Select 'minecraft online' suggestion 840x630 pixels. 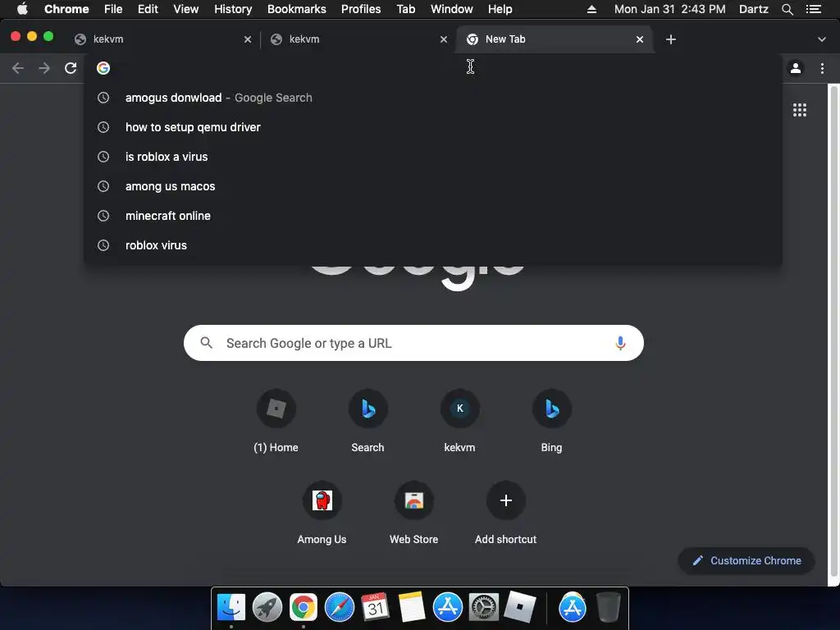coord(433,216)
